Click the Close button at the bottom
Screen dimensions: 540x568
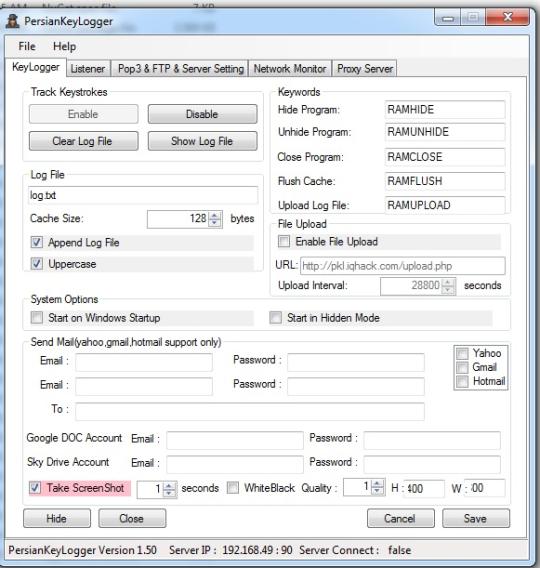coord(132,518)
